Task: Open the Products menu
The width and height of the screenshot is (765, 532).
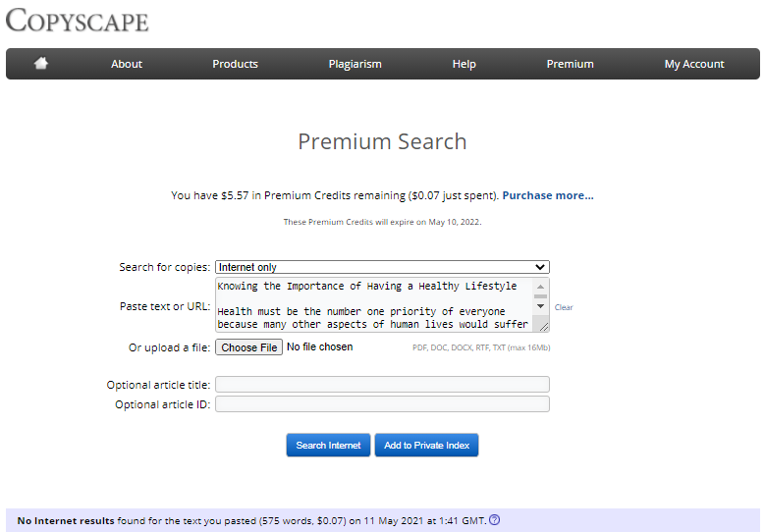Action: coord(235,64)
